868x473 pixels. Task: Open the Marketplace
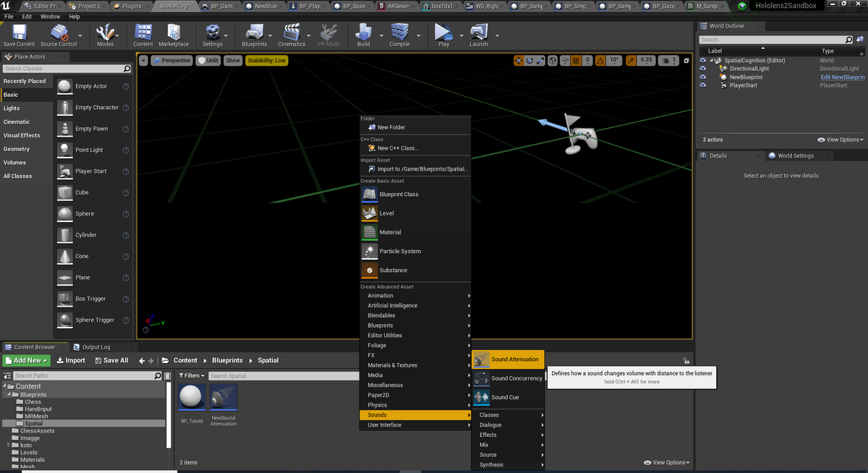[174, 35]
